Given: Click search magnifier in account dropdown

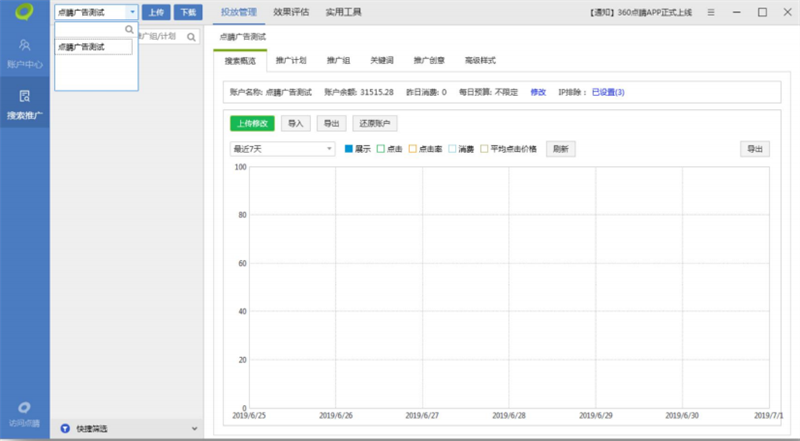Looking at the screenshot, I should 128,30.
